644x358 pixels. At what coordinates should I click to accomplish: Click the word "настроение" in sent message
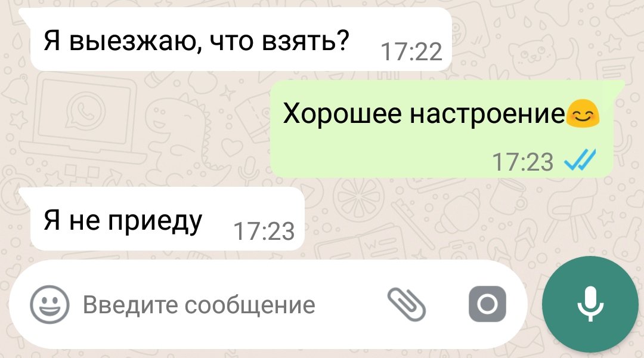point(488,115)
